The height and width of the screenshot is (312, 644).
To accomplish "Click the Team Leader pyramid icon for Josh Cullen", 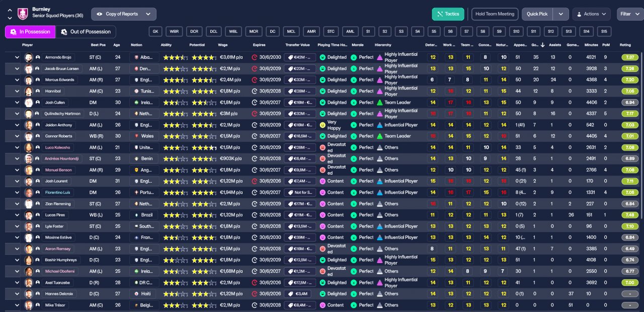I will 379,102.
